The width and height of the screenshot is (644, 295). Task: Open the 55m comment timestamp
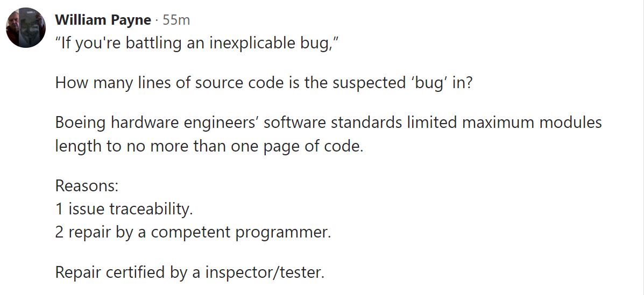tap(176, 20)
